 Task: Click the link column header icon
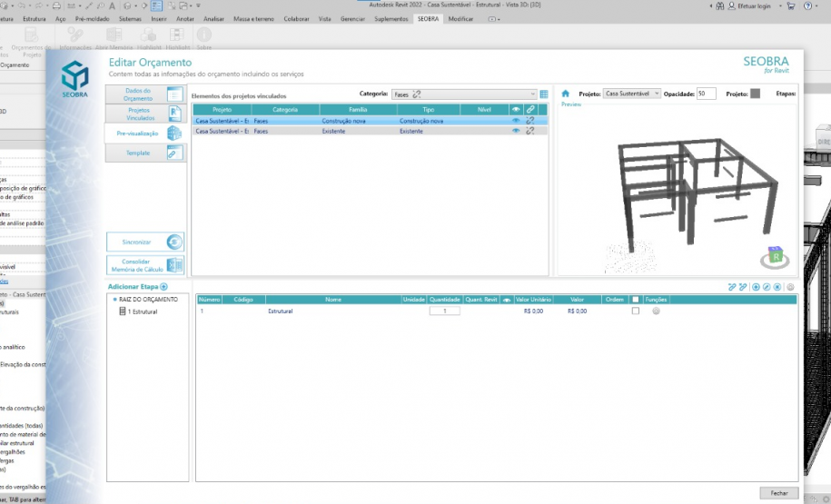[530, 110]
